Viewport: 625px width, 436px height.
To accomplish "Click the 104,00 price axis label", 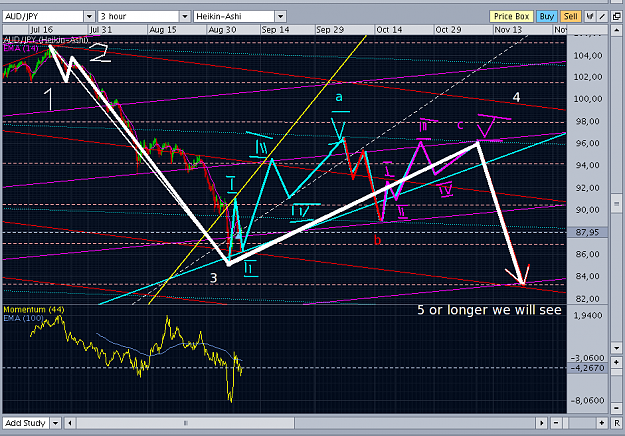I will 588,56.
